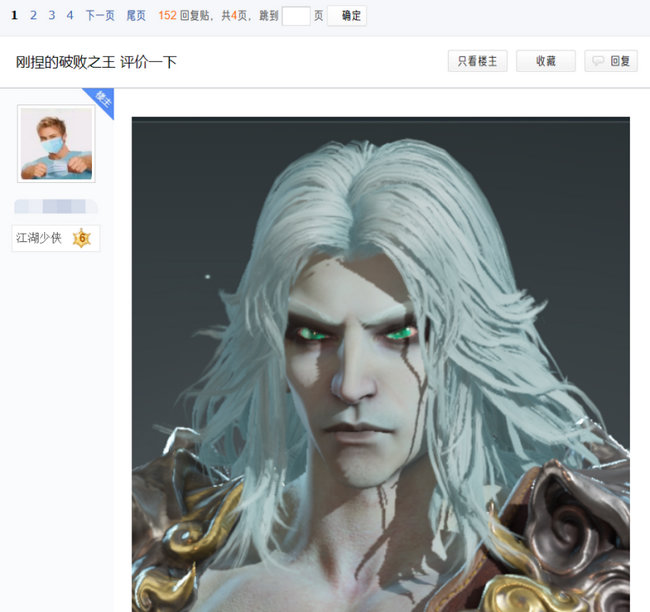Screen dimensions: 650x612
Task: Focus the jump-to-page number field
Action: [296, 16]
